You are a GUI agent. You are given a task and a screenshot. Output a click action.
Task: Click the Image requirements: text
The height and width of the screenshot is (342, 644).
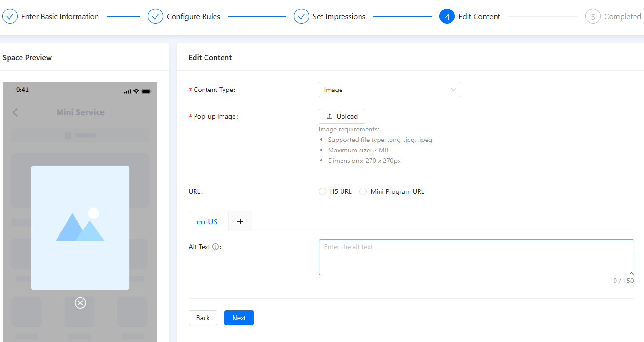coord(349,129)
